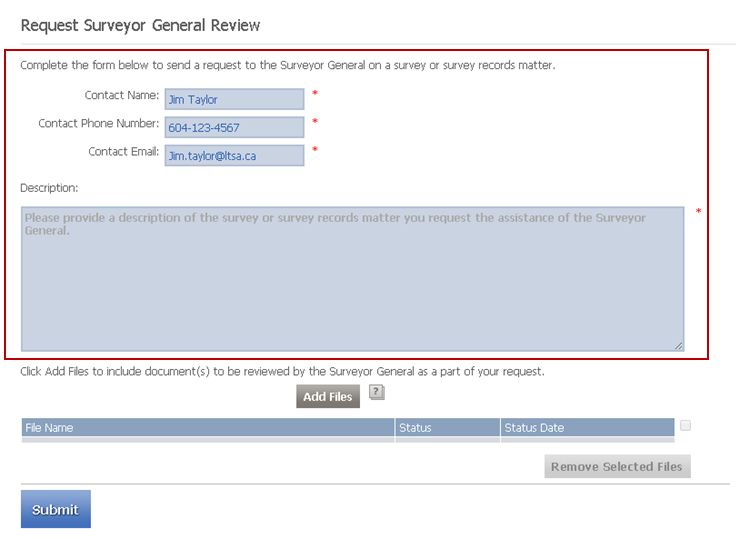736x539 pixels.
Task: Focus the Contact Name input field
Action: [x=234, y=99]
